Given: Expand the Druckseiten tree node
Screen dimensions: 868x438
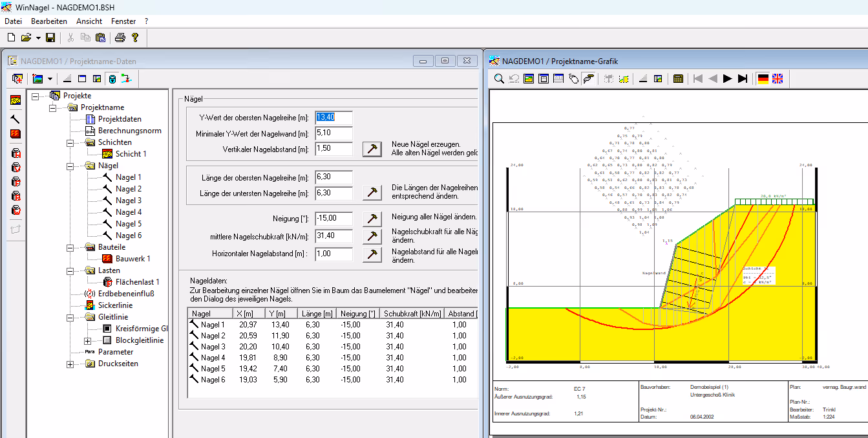Looking at the screenshot, I should [x=70, y=364].
